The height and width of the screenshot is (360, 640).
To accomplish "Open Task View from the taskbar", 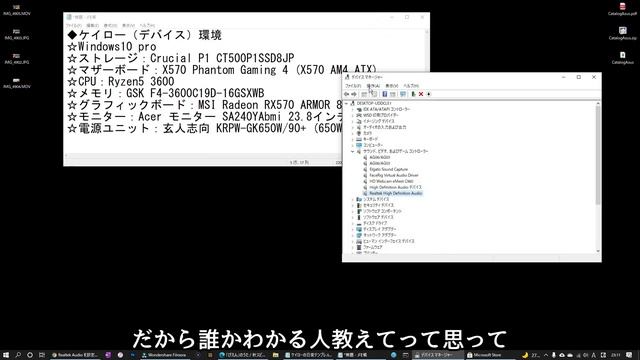I will (42, 355).
